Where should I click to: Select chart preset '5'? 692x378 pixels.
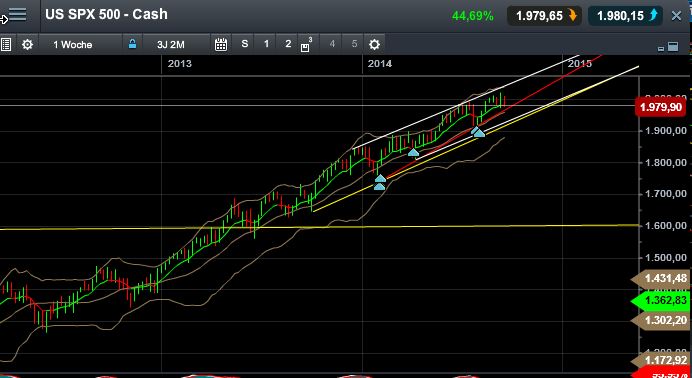click(x=354, y=44)
